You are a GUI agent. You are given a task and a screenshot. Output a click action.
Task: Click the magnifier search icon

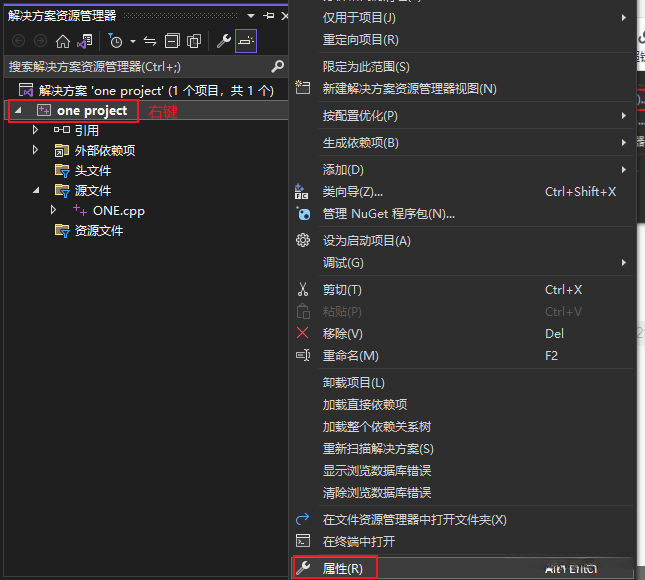278,66
